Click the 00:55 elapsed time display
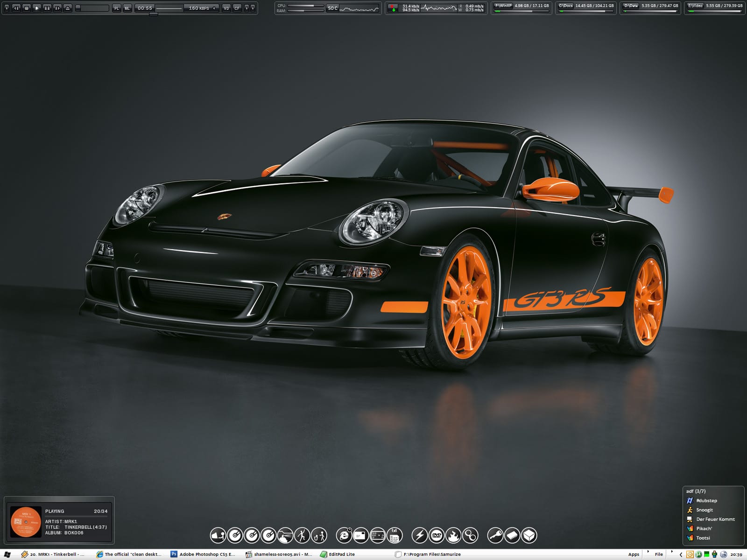Image resolution: width=747 pixels, height=560 pixels. (145, 8)
